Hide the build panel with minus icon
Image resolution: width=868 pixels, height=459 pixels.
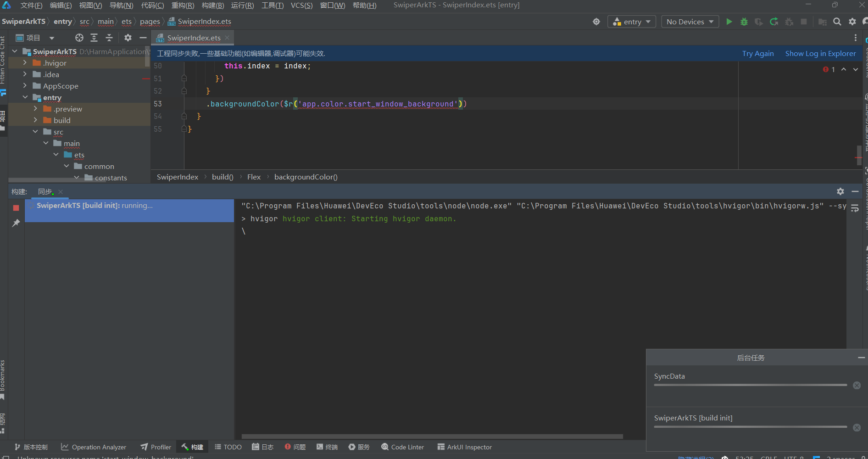(x=855, y=191)
